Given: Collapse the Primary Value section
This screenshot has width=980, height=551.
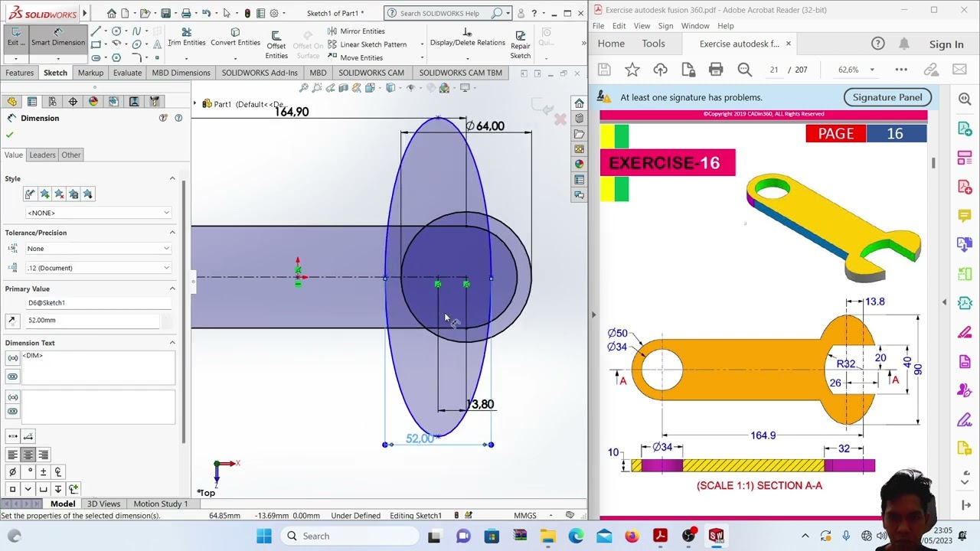Looking at the screenshot, I should point(172,289).
